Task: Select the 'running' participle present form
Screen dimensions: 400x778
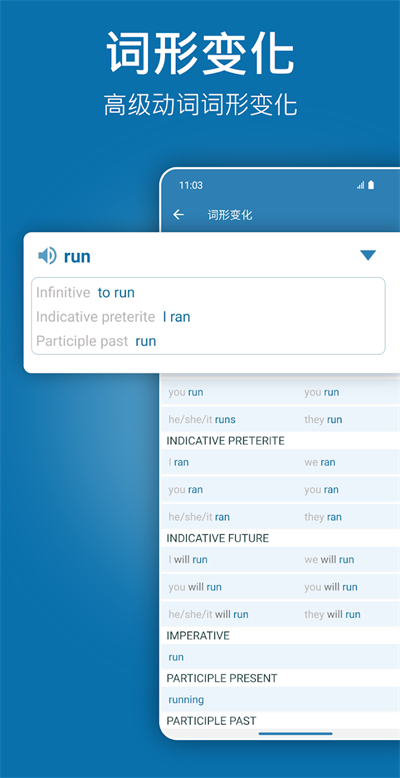Action: [x=186, y=700]
